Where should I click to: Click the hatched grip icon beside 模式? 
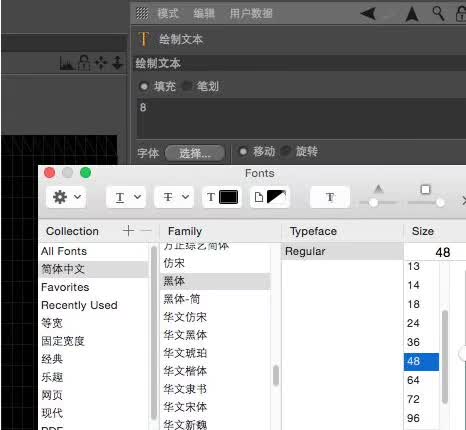tap(142, 13)
